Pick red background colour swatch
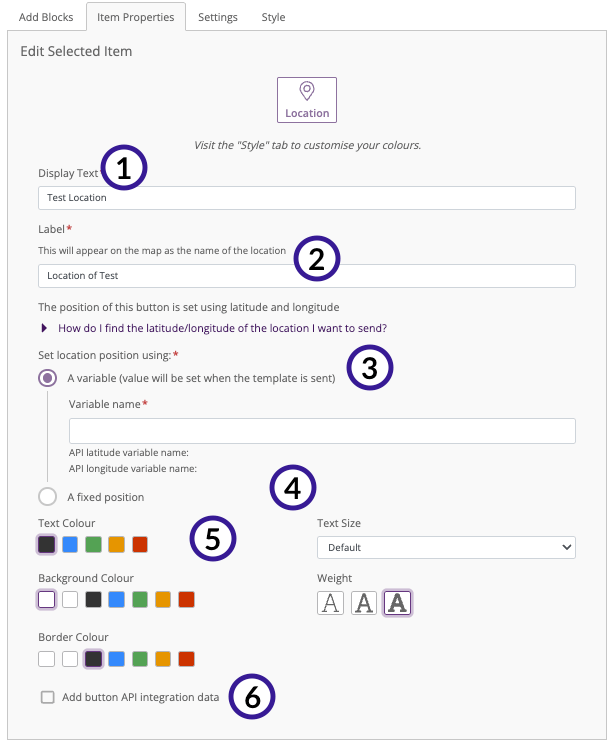Screen dimensions: 613x749 [186, 599]
